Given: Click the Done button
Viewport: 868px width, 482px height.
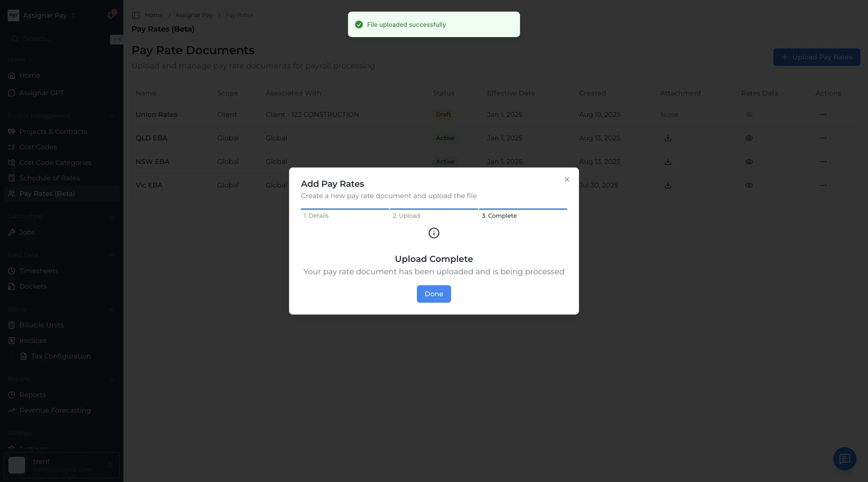Looking at the screenshot, I should click(434, 294).
